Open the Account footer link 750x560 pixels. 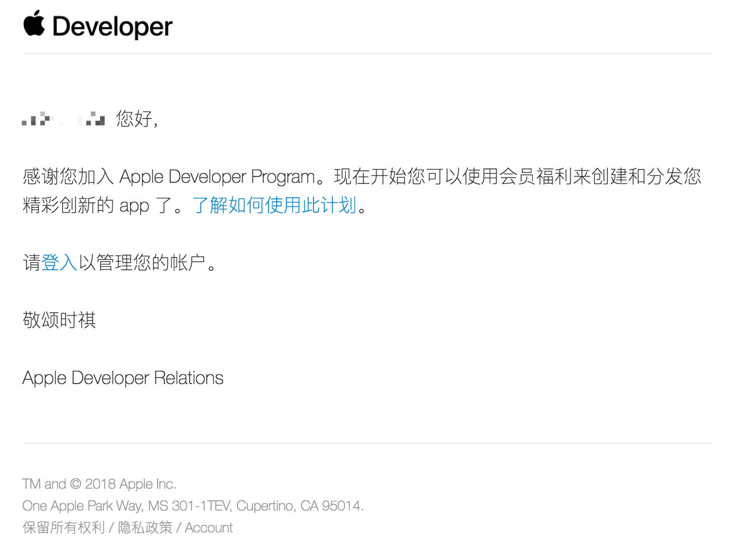209,528
